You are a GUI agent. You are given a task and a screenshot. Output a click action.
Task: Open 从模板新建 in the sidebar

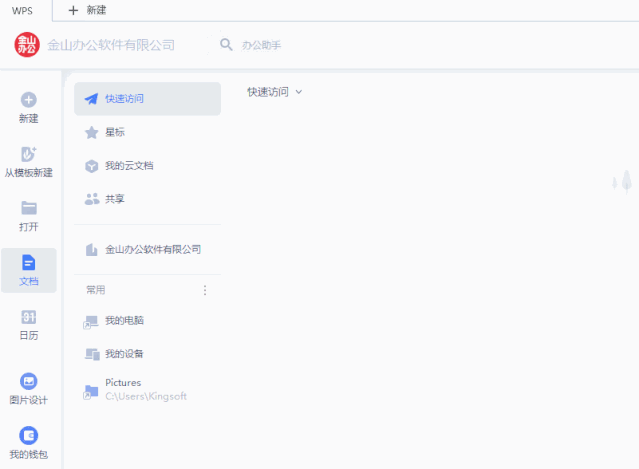[29, 162]
